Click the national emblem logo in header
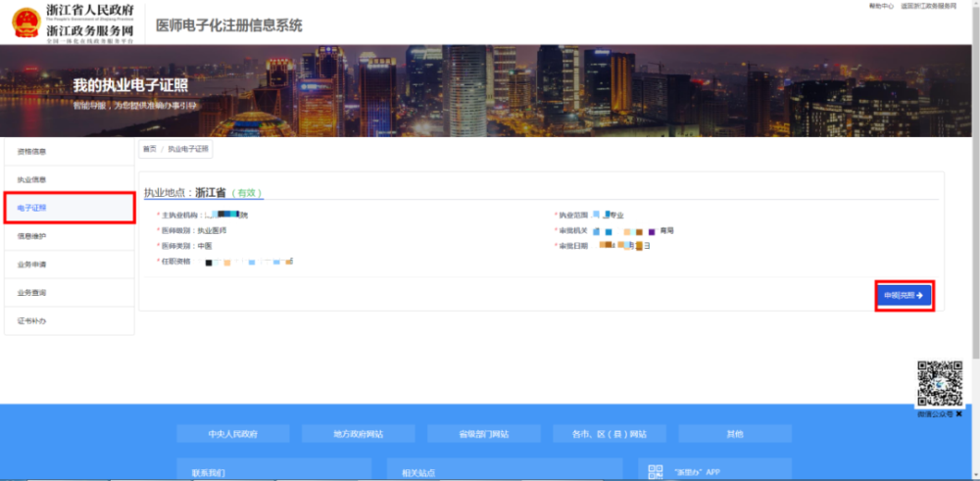Viewport: 980px width, 481px height. pos(26,23)
